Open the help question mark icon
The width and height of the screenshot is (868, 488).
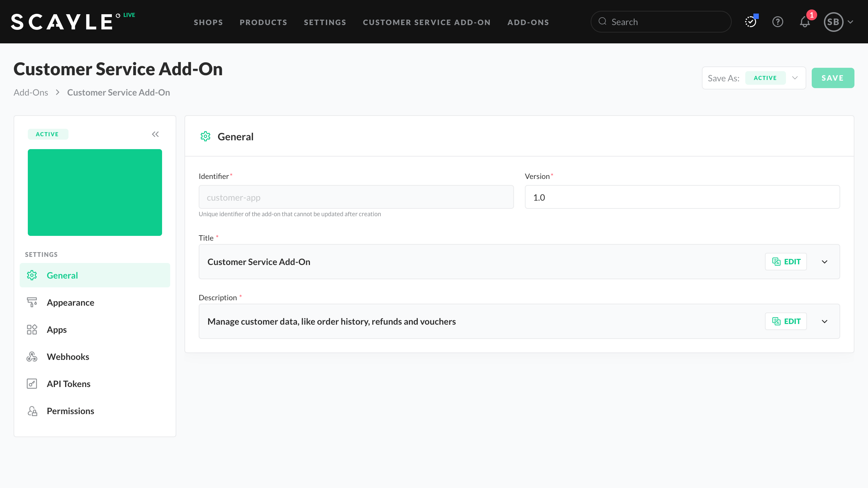(x=777, y=22)
